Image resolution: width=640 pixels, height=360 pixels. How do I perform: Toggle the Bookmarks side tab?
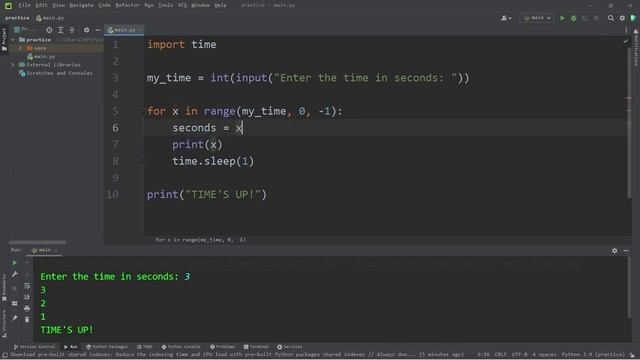click(x=4, y=288)
